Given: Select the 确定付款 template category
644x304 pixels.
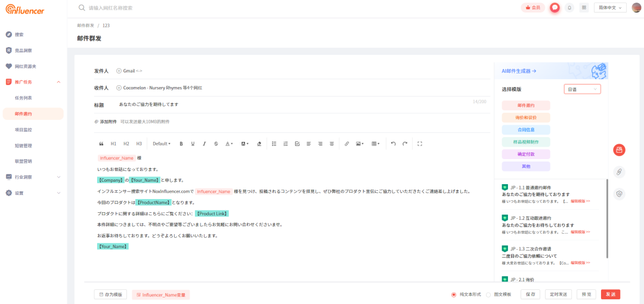Looking at the screenshot, I should [x=526, y=154].
